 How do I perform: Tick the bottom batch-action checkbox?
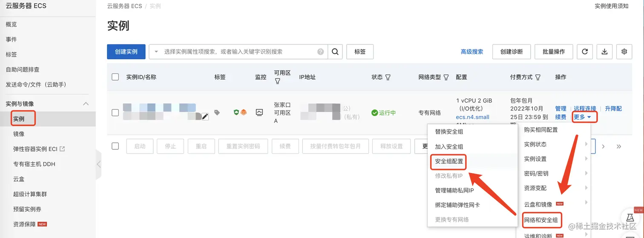point(115,146)
